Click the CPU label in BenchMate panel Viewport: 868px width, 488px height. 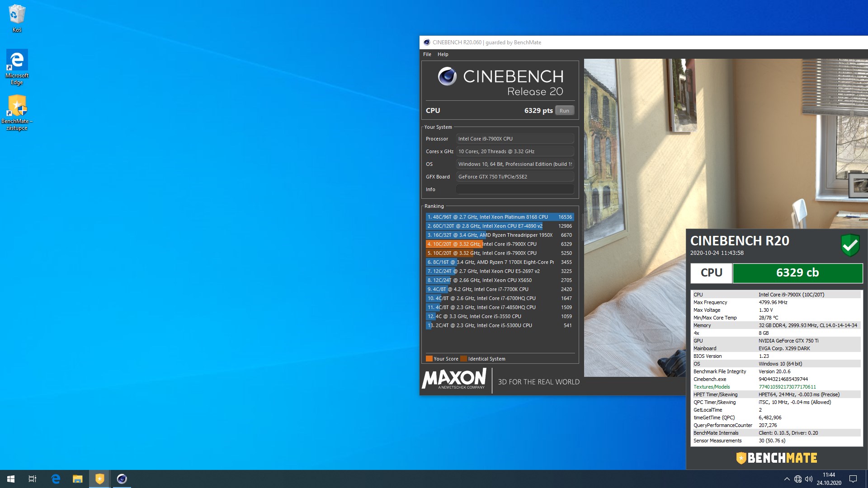(711, 273)
